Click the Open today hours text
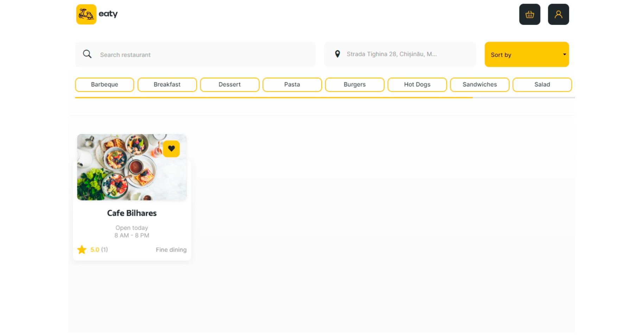The image size is (644, 336). (x=132, y=232)
